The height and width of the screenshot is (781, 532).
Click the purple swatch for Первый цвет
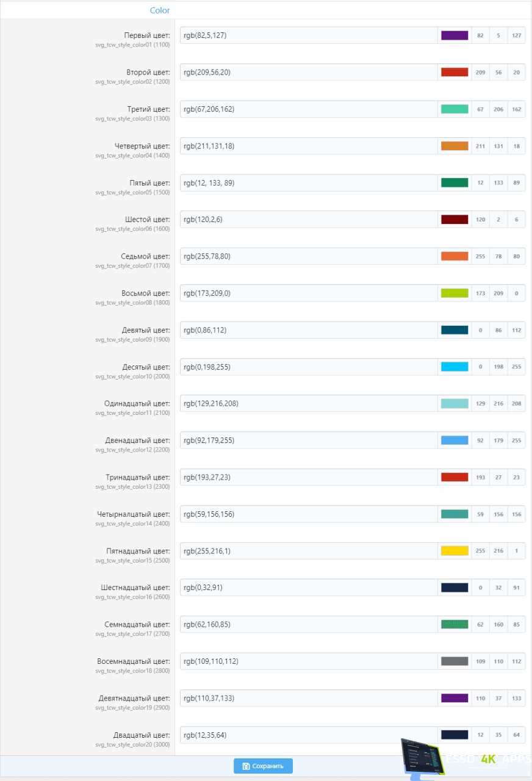455,35
